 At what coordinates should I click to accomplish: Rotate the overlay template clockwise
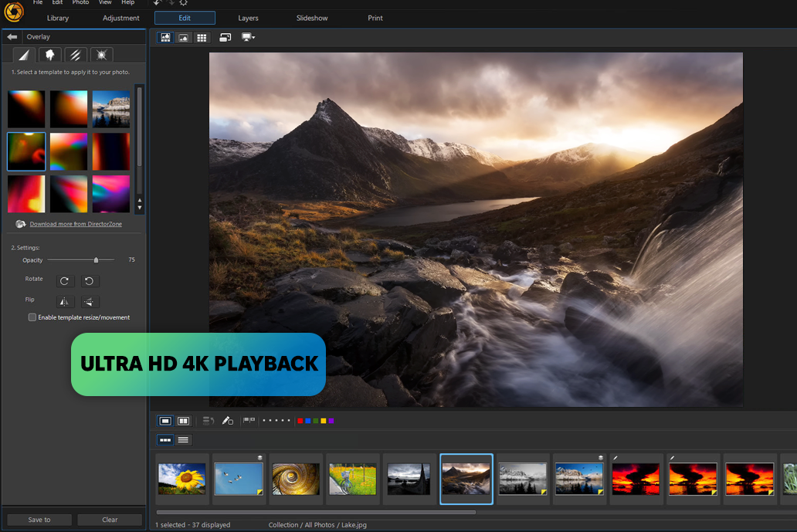point(65,281)
